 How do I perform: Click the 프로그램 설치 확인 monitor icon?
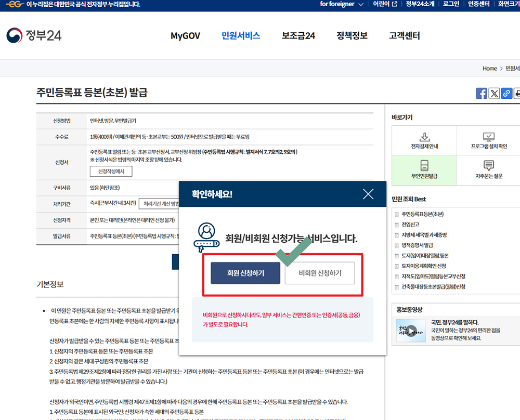(x=489, y=137)
